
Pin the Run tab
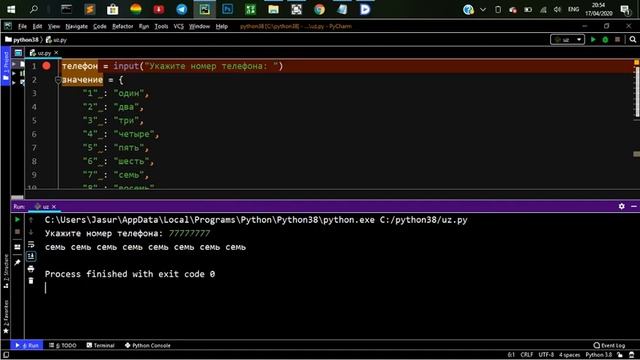(x=17, y=262)
